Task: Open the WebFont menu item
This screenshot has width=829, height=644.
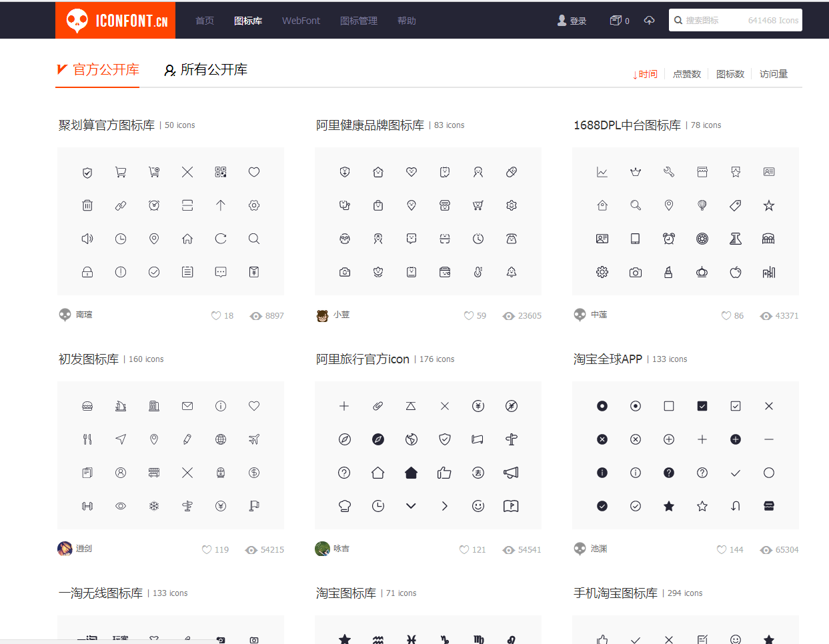Action: (x=301, y=21)
